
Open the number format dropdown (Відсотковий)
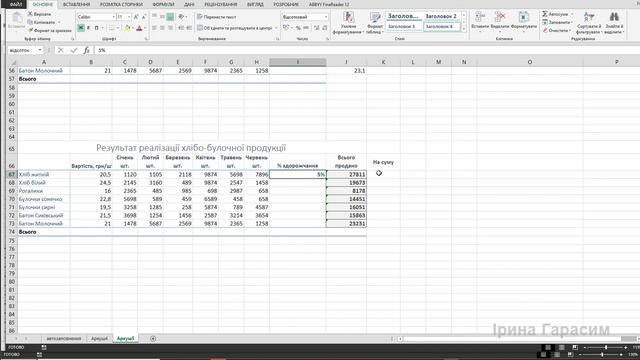point(325,17)
